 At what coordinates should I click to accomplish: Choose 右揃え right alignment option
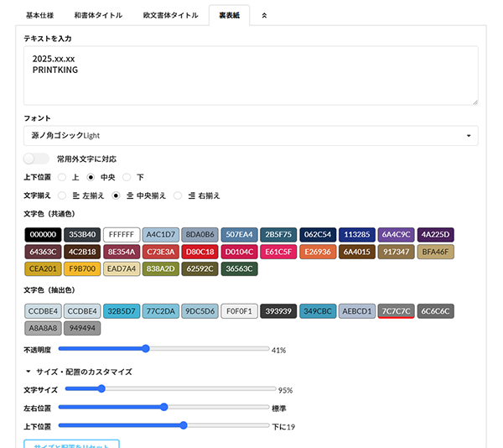178,195
